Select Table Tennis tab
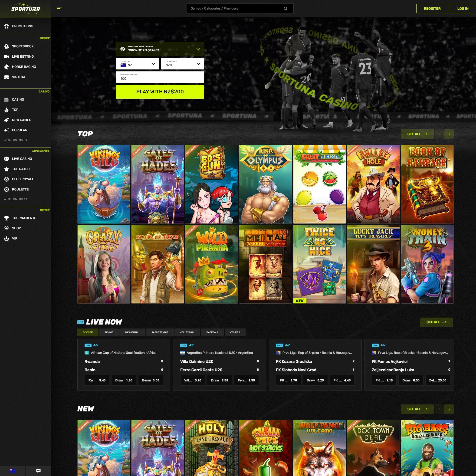Viewport: 476px width, 476px height. click(160, 332)
